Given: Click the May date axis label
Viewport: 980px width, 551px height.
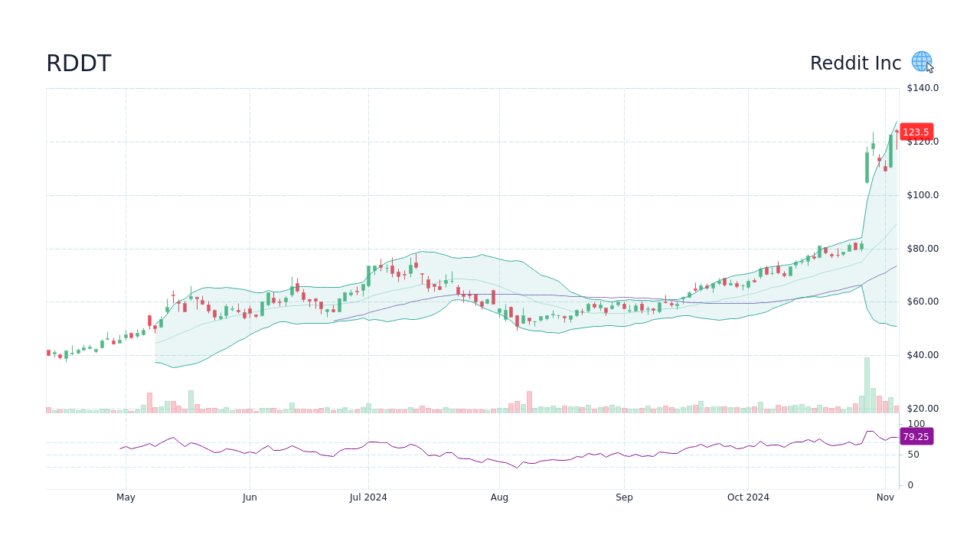Looking at the screenshot, I should point(126,497).
